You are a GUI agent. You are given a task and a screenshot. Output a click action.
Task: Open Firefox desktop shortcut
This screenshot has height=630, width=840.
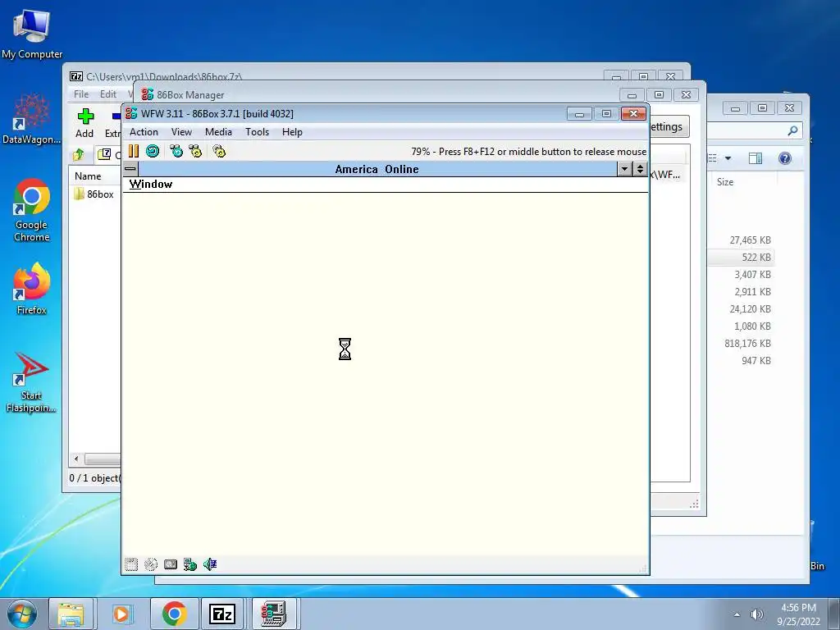pos(32,290)
